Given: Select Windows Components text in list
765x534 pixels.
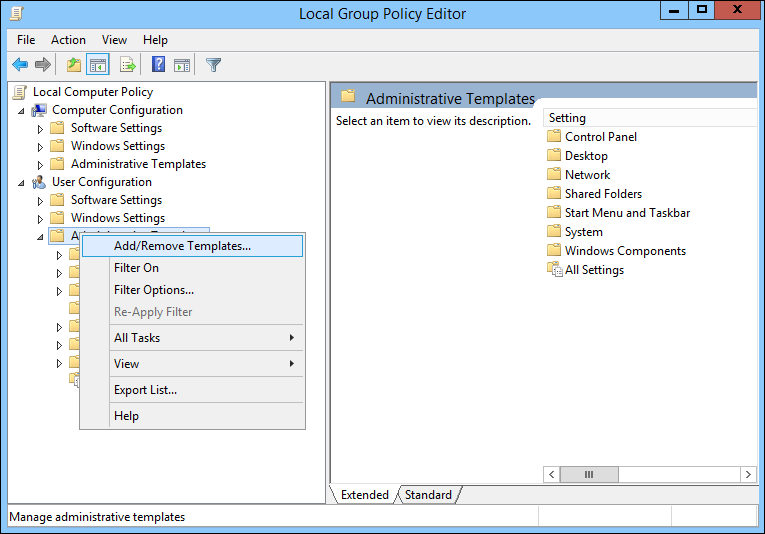Looking at the screenshot, I should click(625, 251).
